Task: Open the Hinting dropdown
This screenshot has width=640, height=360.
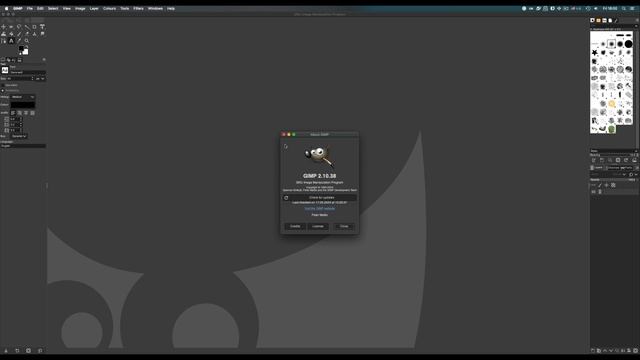Action: [x=23, y=97]
